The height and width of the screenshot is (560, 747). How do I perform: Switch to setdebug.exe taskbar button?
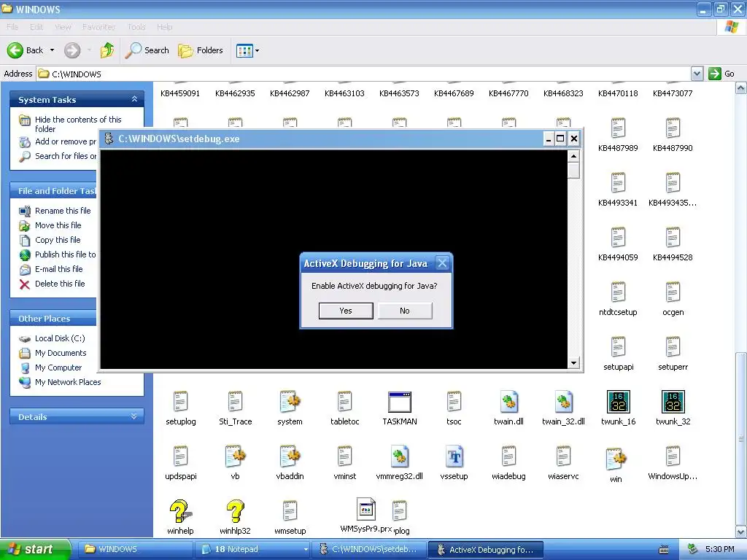368,549
